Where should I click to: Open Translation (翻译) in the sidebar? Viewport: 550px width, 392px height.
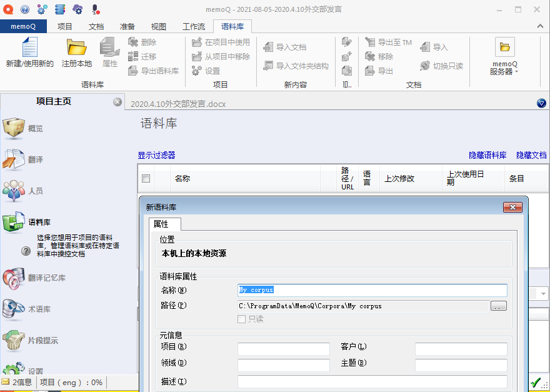23,159
